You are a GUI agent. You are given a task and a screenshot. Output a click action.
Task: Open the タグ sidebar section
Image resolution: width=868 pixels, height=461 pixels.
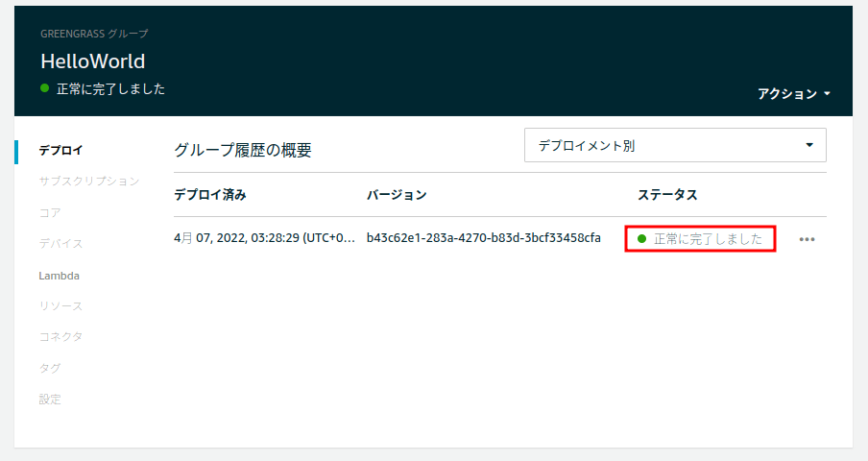click(50, 368)
